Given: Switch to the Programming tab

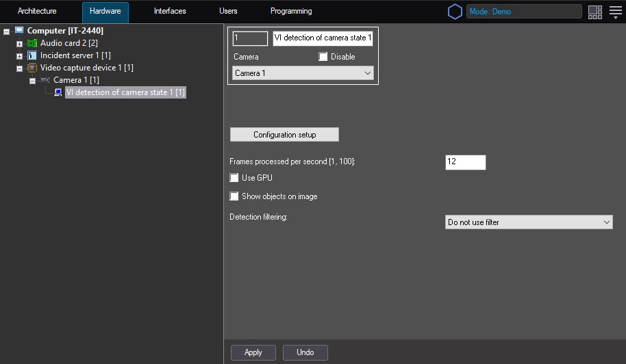Looking at the screenshot, I should [x=291, y=12].
